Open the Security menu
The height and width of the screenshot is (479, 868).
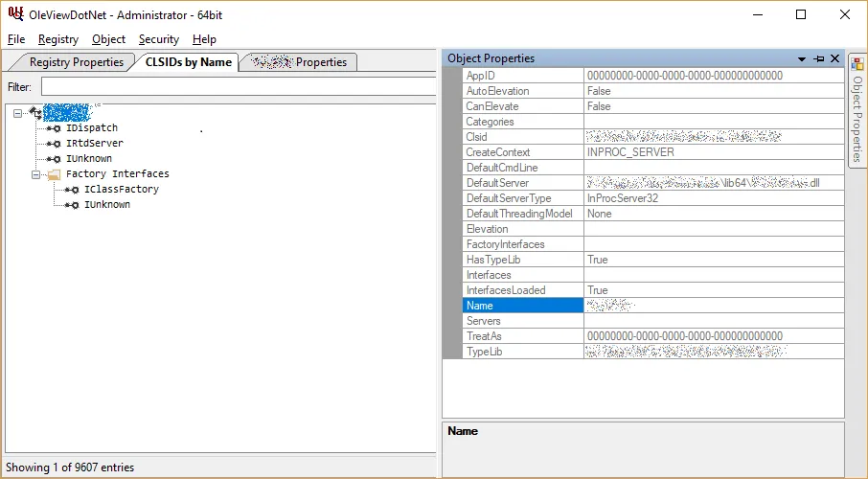pyautogui.click(x=159, y=39)
